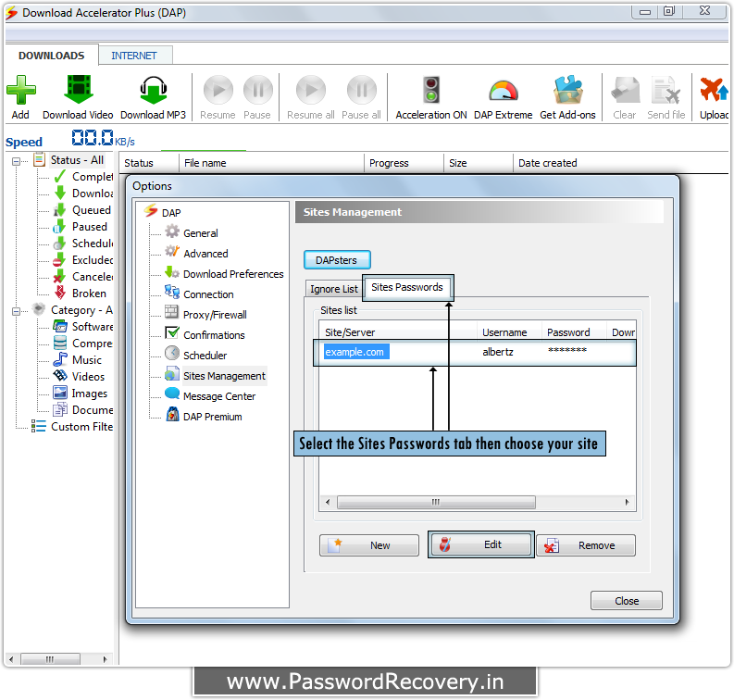Open DAP Premium options page

(x=205, y=417)
